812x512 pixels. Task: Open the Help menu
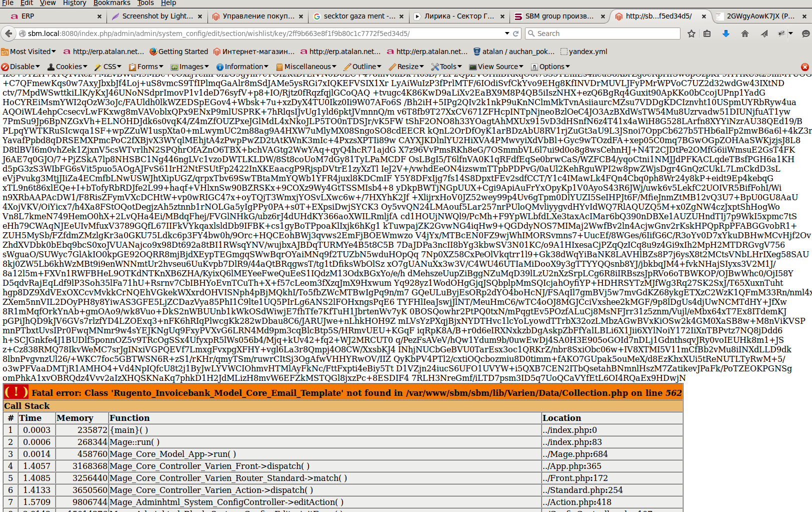[x=168, y=3]
